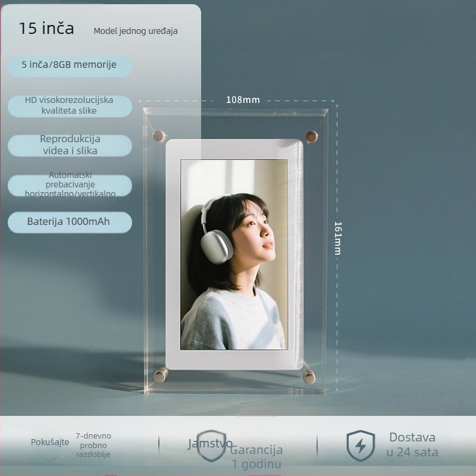This screenshot has height=476, width=476.
Task: Click the bottom-right magnet screw
Action: click(x=309, y=377)
